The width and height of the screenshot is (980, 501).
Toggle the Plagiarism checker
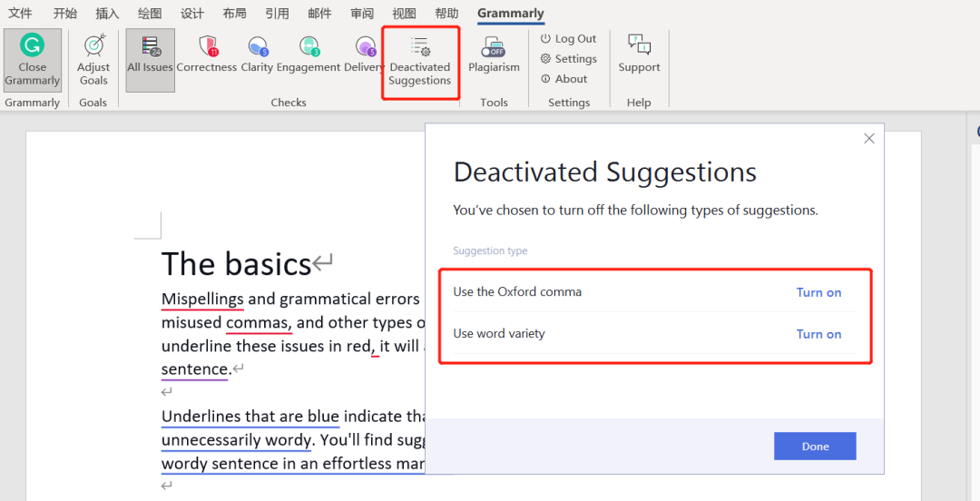tap(494, 54)
